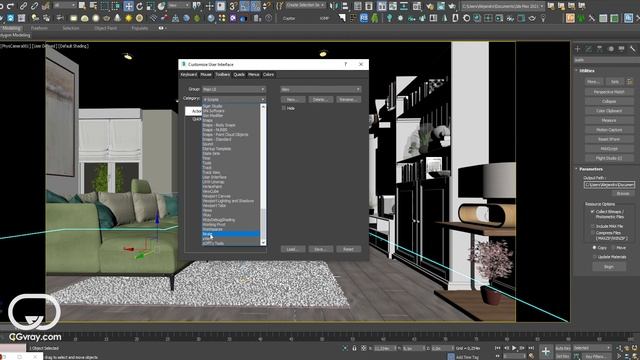Image resolution: width=640 pixels, height=360 pixels.
Task: Select the Select and Link tool
Action: pyautogui.click(x=24, y=6)
